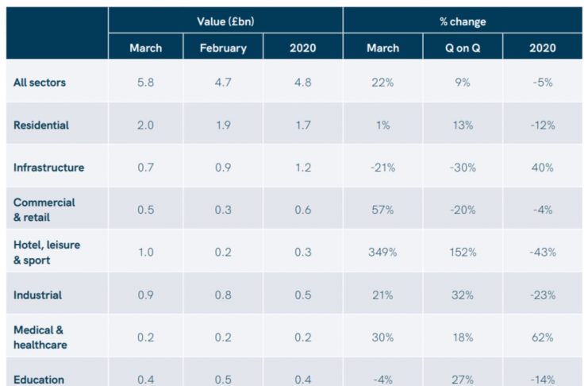The image size is (588, 386).
Task: Select the 62% cell for Medical & healthcare
Action: tap(544, 338)
